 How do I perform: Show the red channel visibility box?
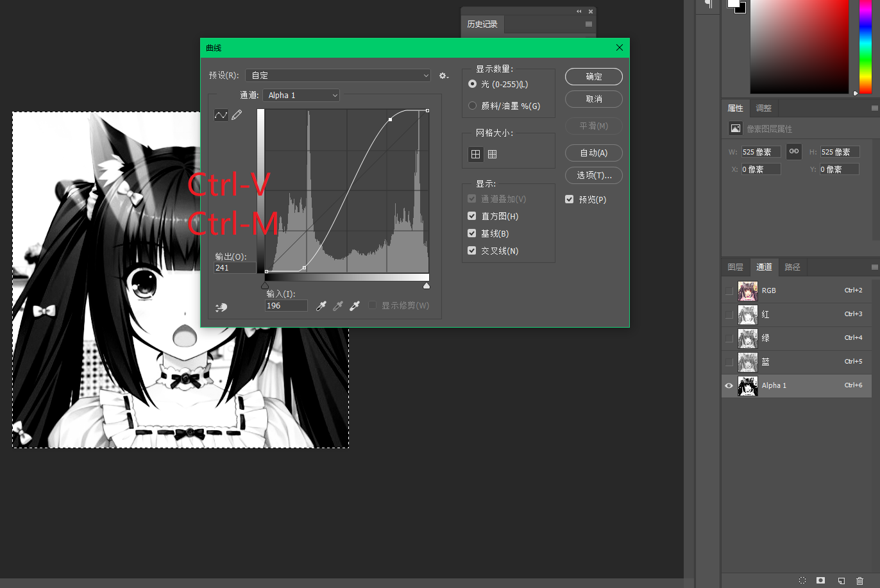click(729, 315)
